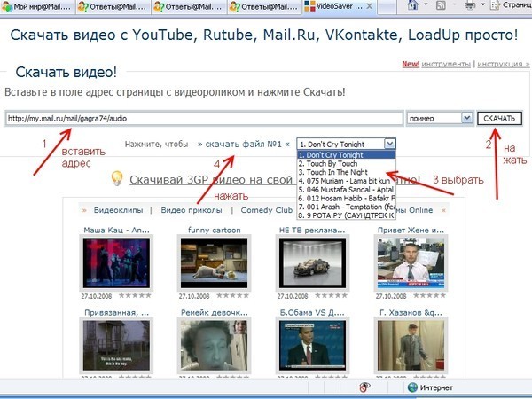Viewport: 532px width, 399px height.
Task: Open the Г. Хазанов video thumbnail
Action: point(411,345)
